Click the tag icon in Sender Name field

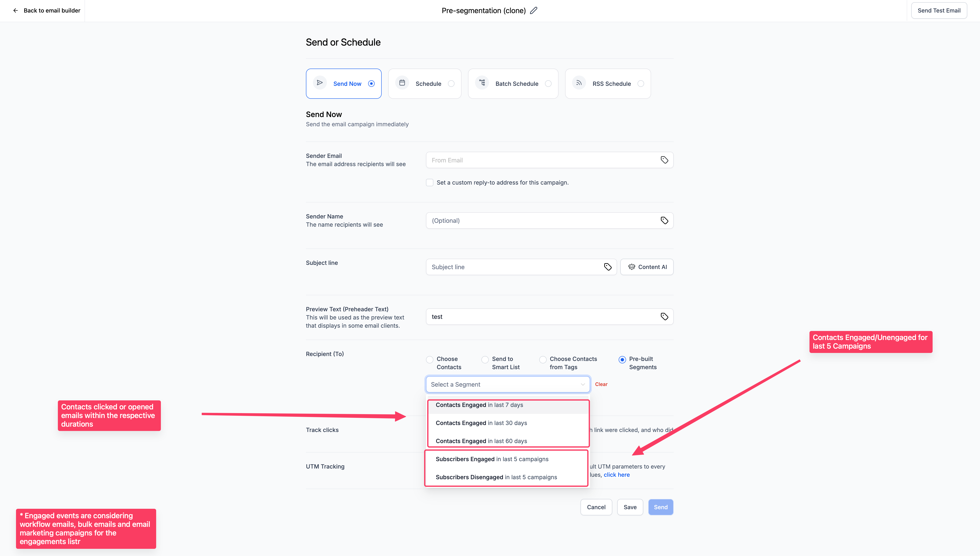(664, 221)
